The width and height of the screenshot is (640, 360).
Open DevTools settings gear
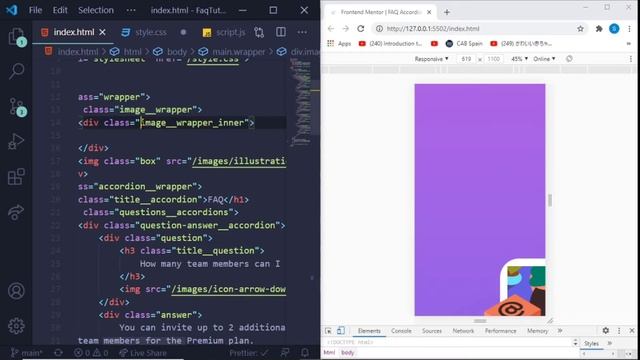click(606, 331)
